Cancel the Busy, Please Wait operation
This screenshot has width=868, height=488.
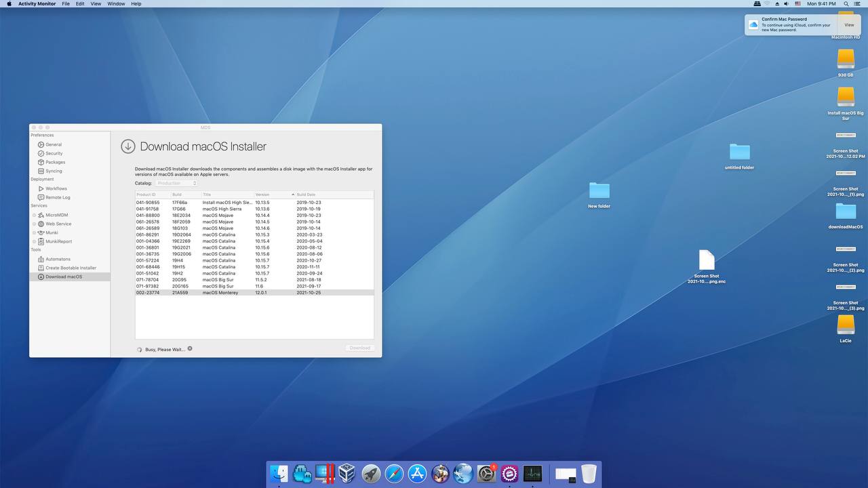point(190,348)
